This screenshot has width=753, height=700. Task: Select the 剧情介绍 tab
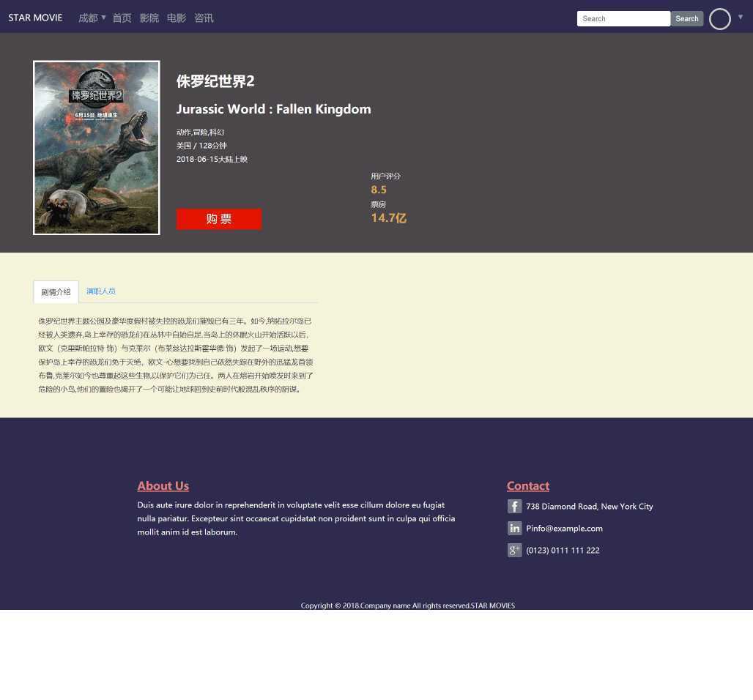tap(56, 291)
